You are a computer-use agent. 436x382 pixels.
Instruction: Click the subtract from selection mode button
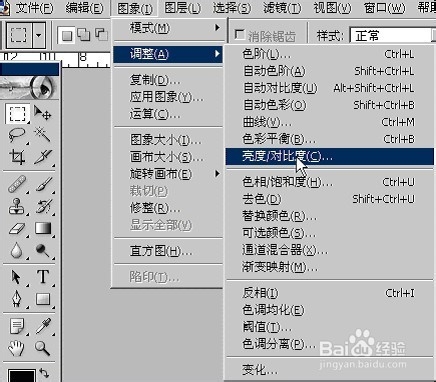[x=101, y=35]
